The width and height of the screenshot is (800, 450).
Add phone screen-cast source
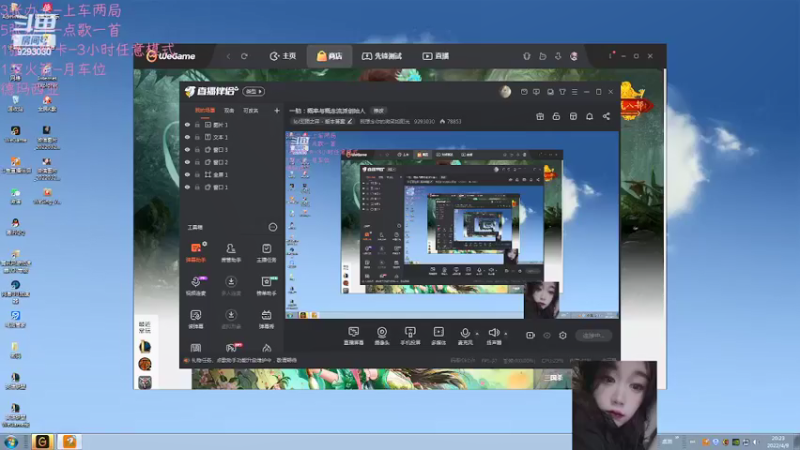coord(410,336)
